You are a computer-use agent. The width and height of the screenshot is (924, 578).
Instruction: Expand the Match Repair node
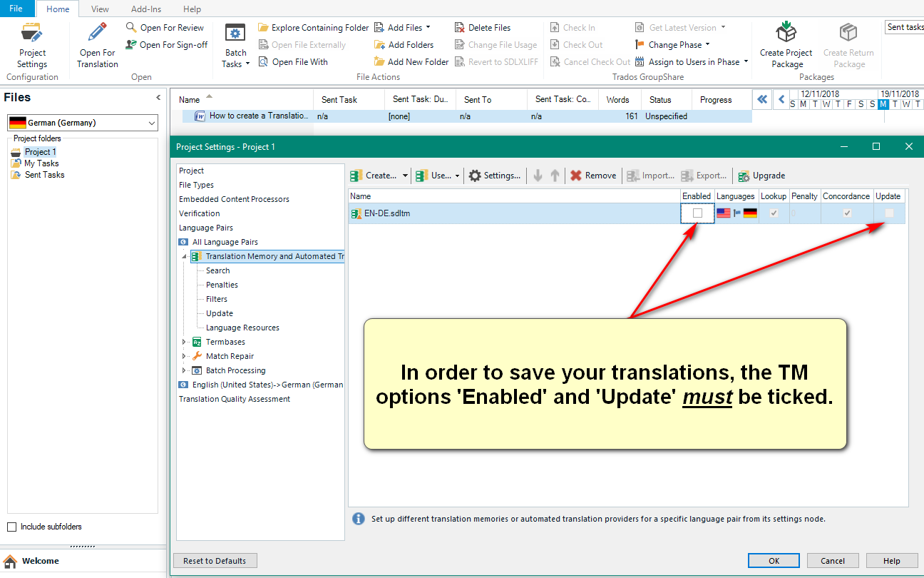pyautogui.click(x=185, y=356)
